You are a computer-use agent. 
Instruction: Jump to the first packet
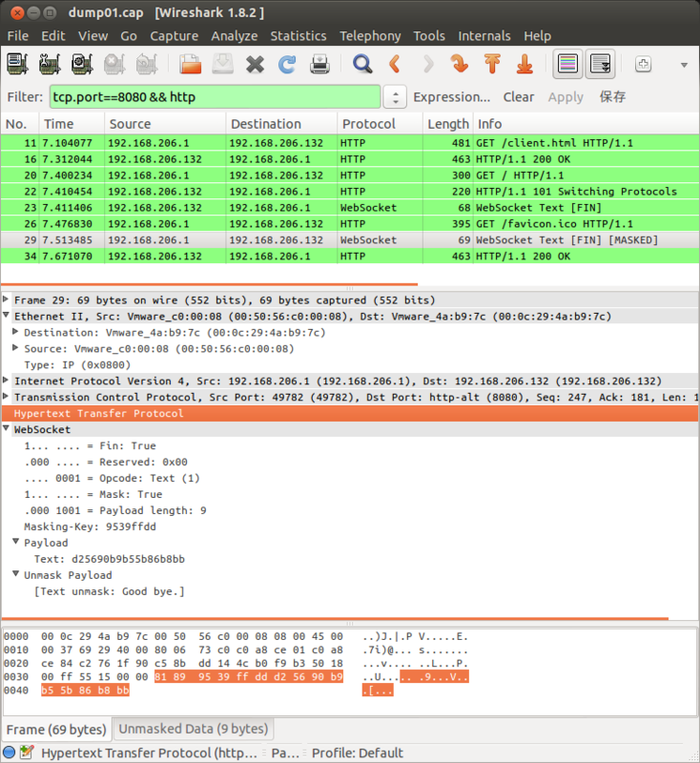(492, 64)
